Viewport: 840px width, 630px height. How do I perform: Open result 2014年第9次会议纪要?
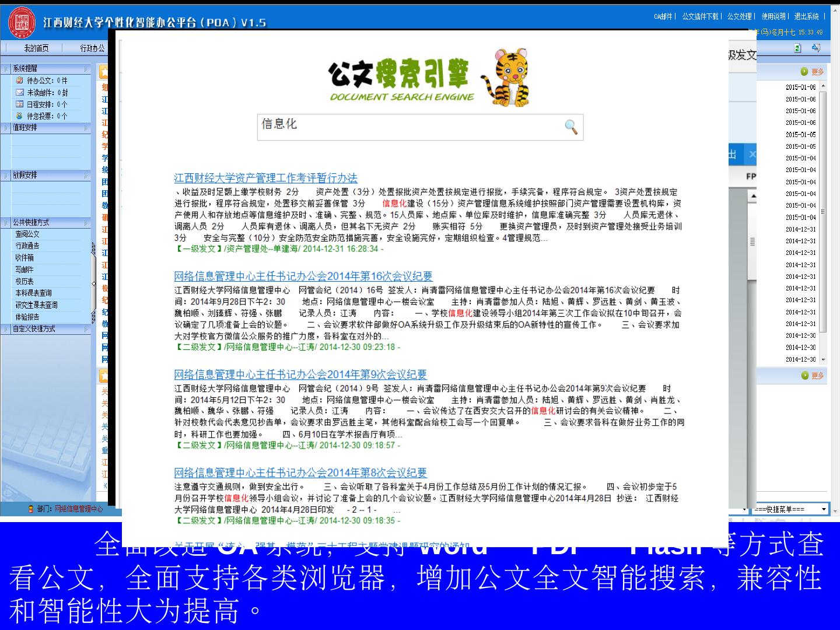tap(300, 374)
